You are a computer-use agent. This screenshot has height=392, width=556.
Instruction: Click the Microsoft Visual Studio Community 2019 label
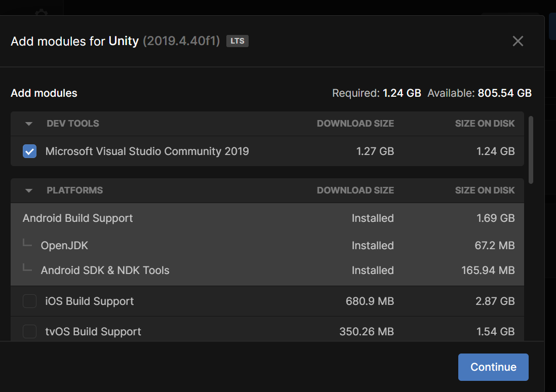[147, 151]
